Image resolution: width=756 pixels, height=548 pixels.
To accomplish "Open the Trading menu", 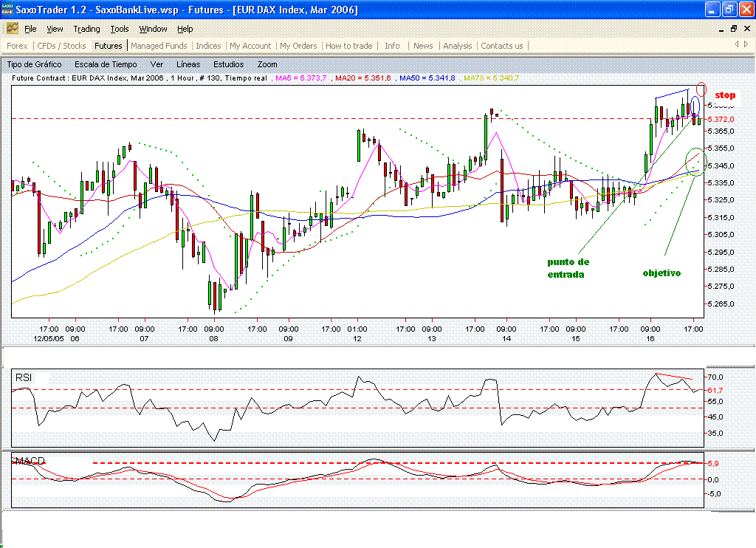I will pos(86,29).
